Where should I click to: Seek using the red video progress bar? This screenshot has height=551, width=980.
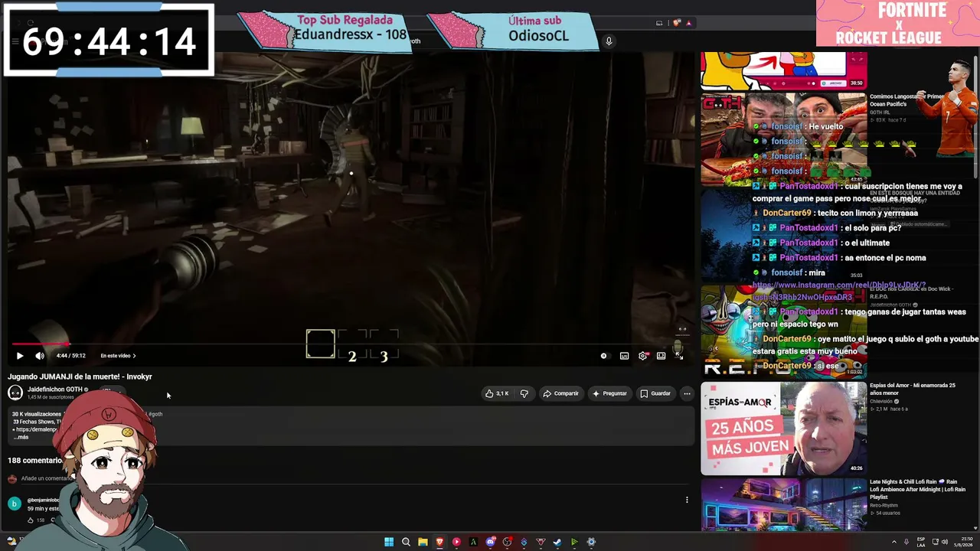coord(351,344)
